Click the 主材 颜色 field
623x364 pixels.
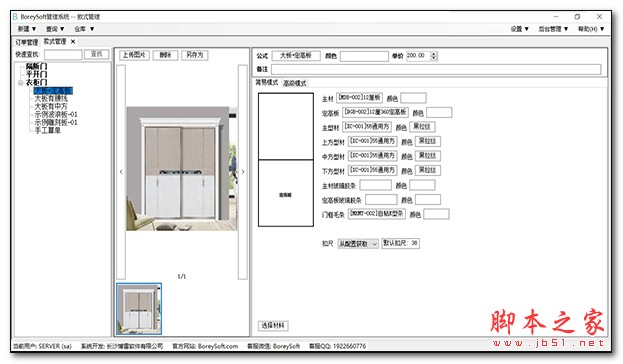pyautogui.click(x=413, y=98)
